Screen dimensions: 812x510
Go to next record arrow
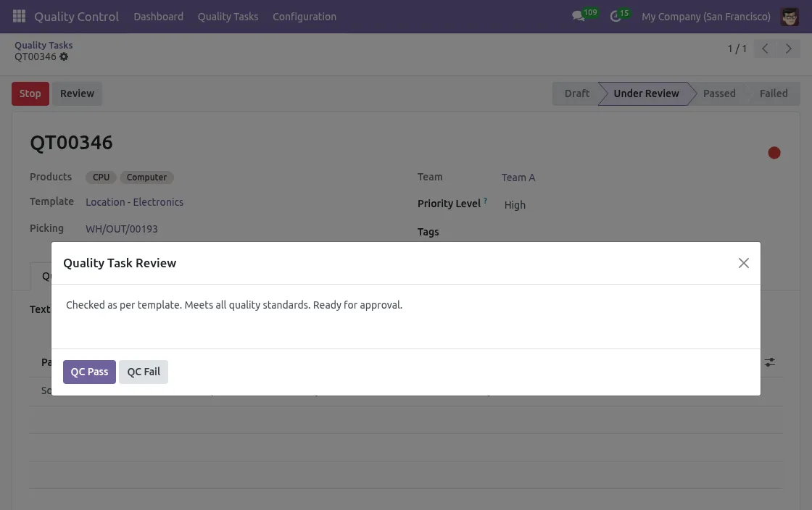788,49
